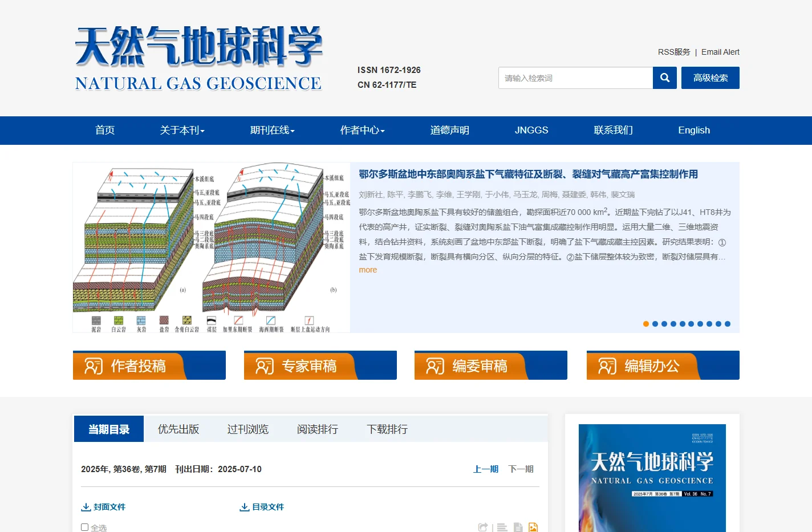Viewport: 812px width, 532px height.
Task: Go to 首页 in navigation bar
Action: (105, 131)
